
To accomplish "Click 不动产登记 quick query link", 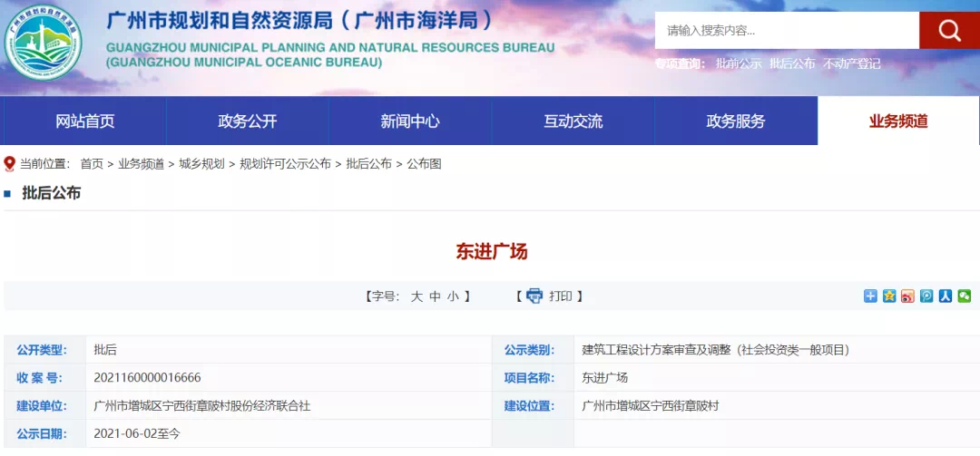I will point(851,64).
